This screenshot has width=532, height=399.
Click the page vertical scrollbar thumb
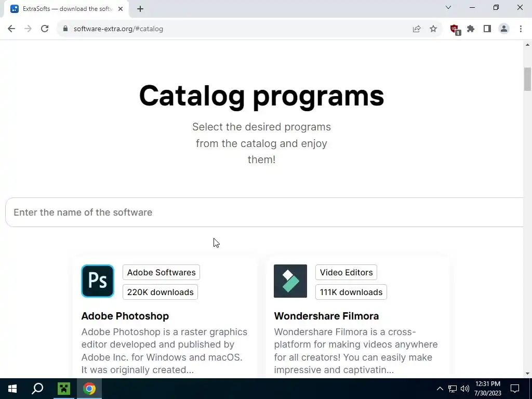click(528, 79)
